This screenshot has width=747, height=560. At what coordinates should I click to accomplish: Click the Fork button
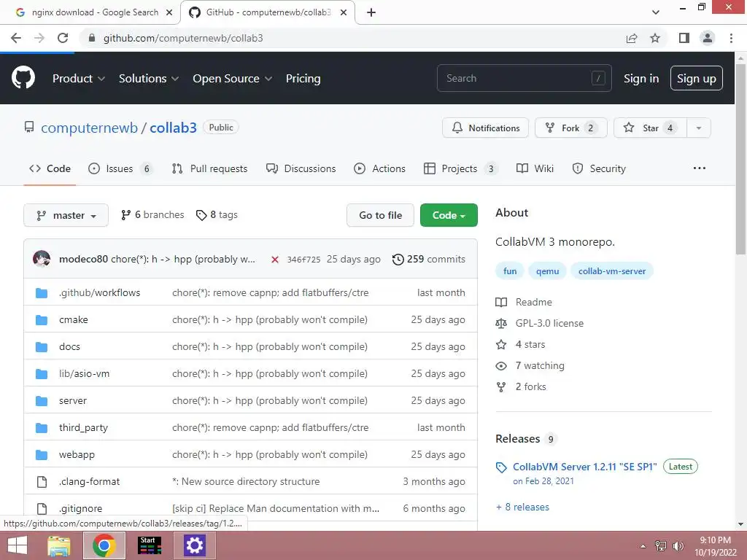point(570,128)
